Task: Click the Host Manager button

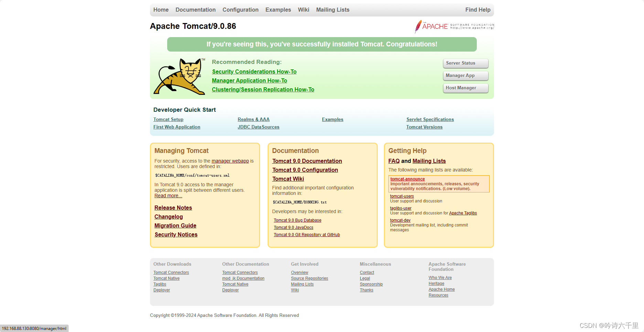Action: click(x=465, y=88)
